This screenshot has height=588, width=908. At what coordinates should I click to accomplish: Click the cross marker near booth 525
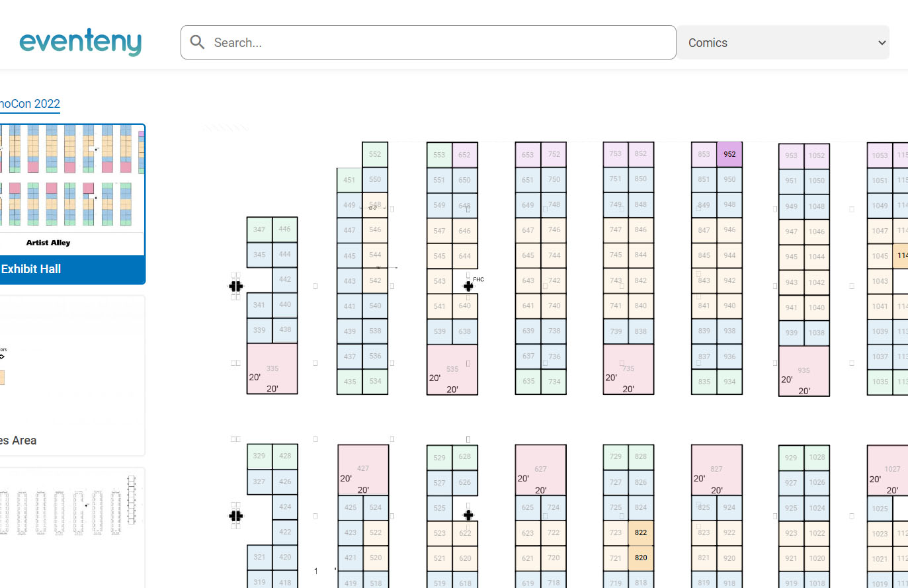click(468, 515)
